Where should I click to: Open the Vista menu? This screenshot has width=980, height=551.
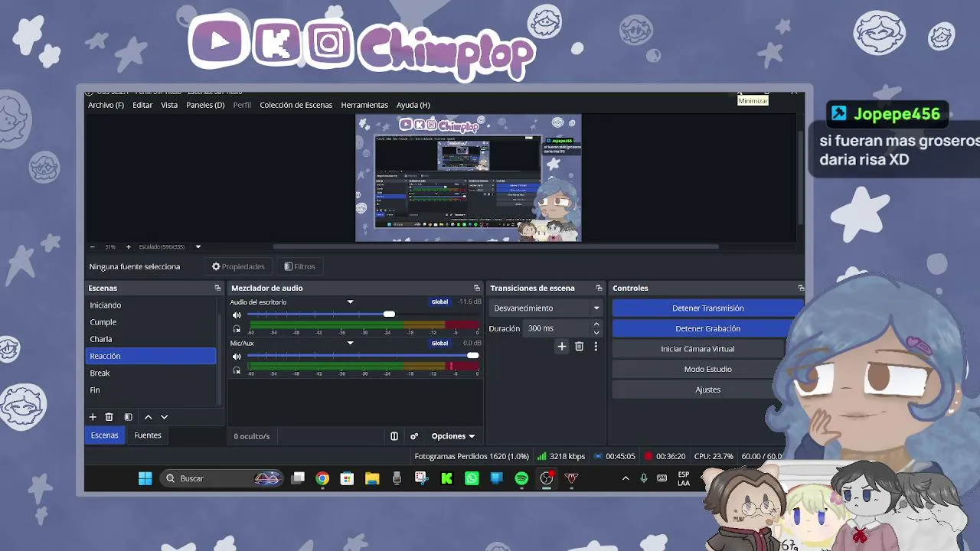[169, 105]
